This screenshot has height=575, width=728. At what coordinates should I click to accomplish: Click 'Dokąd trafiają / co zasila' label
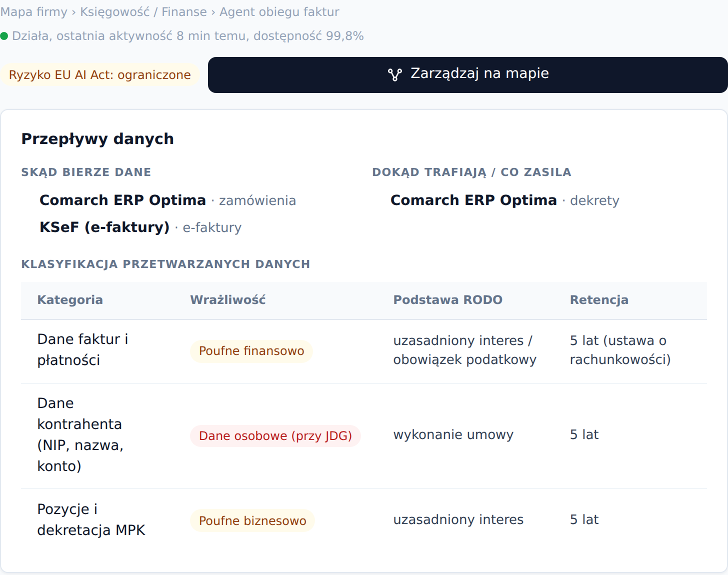(471, 172)
